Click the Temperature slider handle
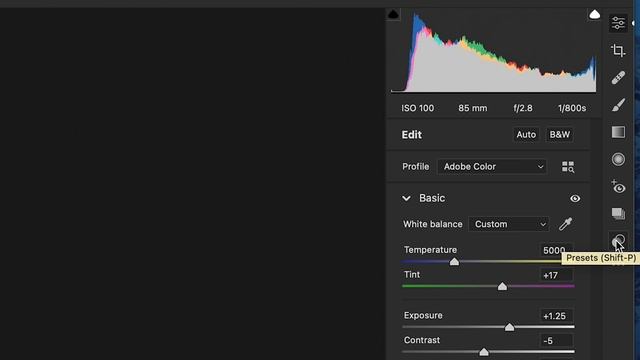640x360 pixels. [x=454, y=262]
